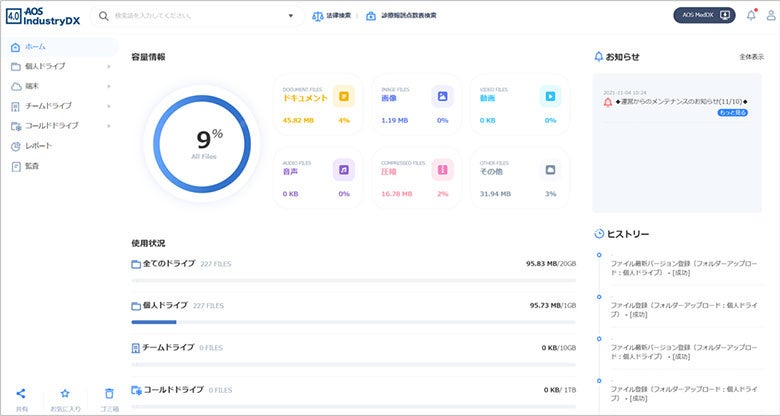Click the ドキュメント card title
780x416 pixels.
pos(305,98)
